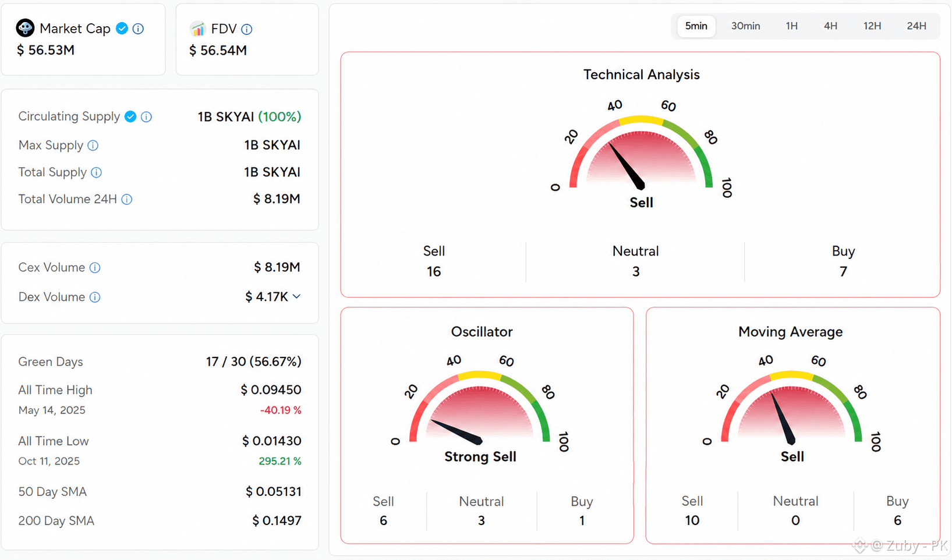This screenshot has height=560, width=952.
Task: Click the FDV bar chart icon
Action: [198, 29]
